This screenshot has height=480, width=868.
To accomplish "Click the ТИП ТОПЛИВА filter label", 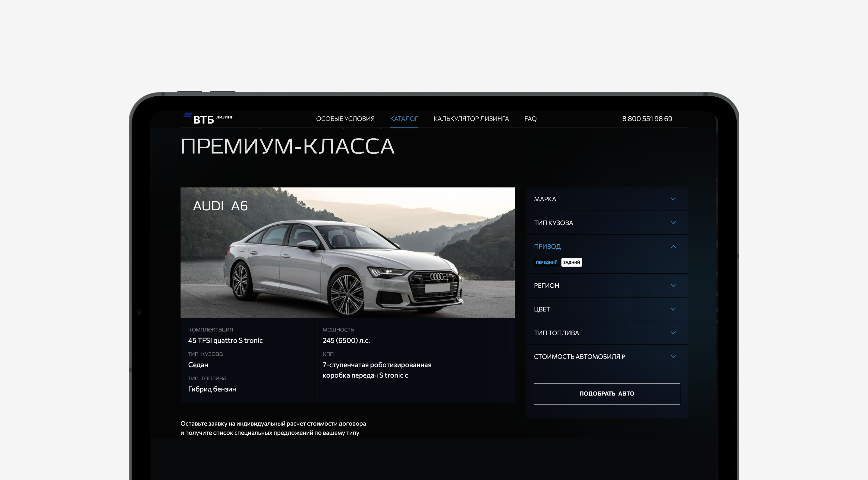I will point(556,333).
